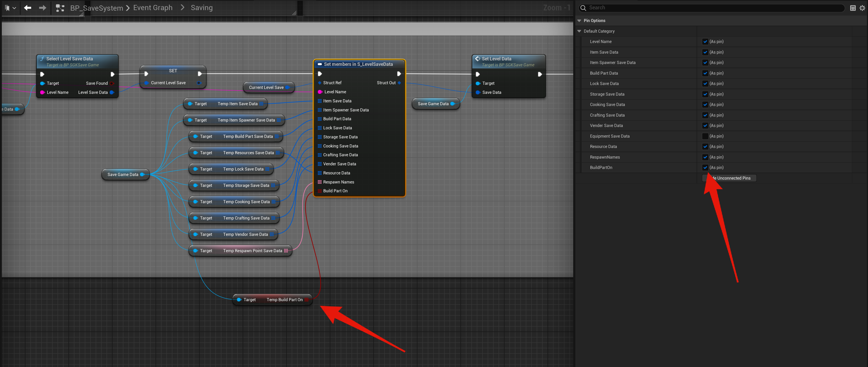Click the Hide Unconnected Pins button
868x367 pixels.
(733, 178)
